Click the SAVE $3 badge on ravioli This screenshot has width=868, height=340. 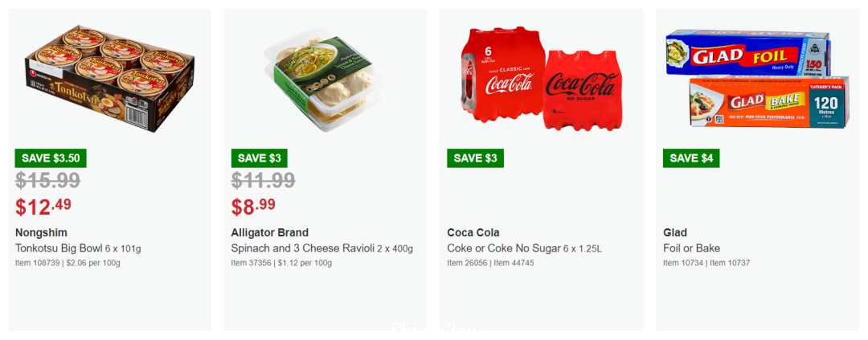pyautogui.click(x=259, y=158)
